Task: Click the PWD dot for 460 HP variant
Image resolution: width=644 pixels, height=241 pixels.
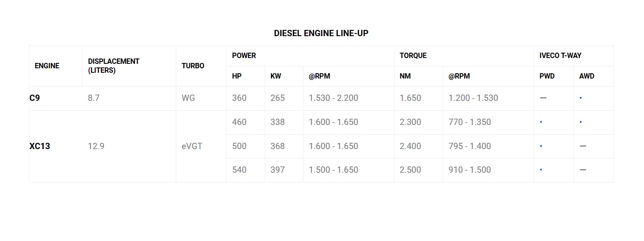Action: [x=541, y=122]
